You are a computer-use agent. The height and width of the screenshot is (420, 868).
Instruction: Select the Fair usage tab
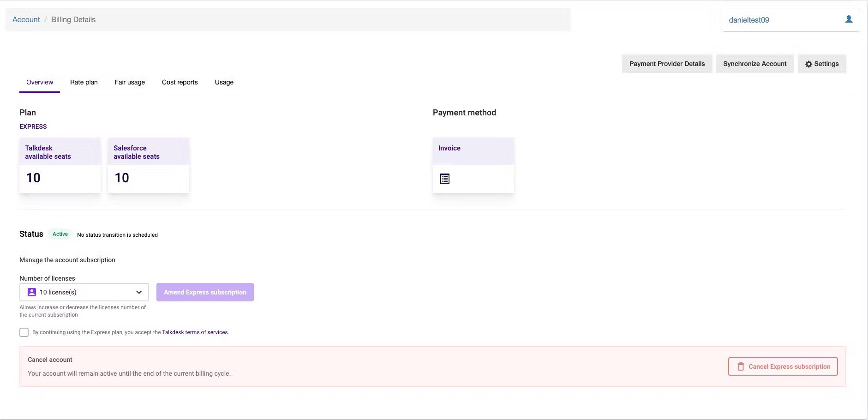pos(130,82)
